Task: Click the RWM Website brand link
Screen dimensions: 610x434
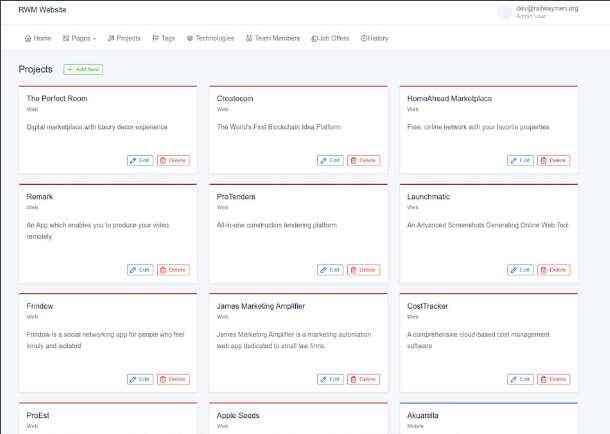Action: pos(41,9)
